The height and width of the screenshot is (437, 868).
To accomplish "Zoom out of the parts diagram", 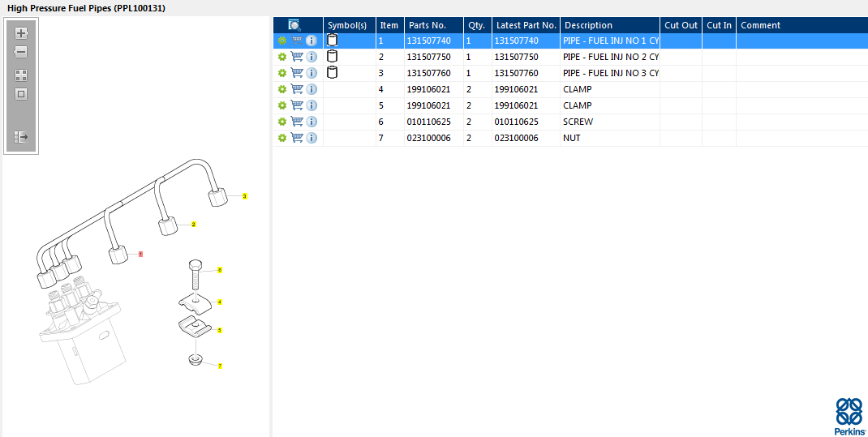I will click(21, 52).
